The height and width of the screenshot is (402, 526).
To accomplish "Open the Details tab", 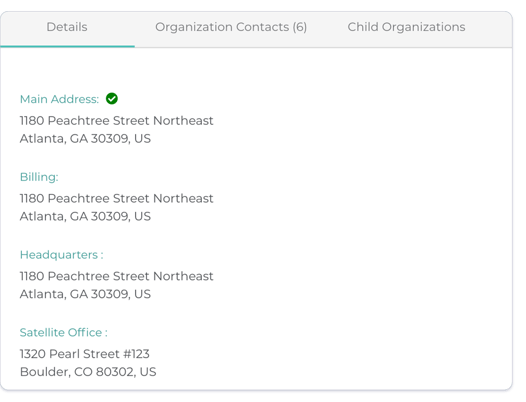I will coord(67,27).
